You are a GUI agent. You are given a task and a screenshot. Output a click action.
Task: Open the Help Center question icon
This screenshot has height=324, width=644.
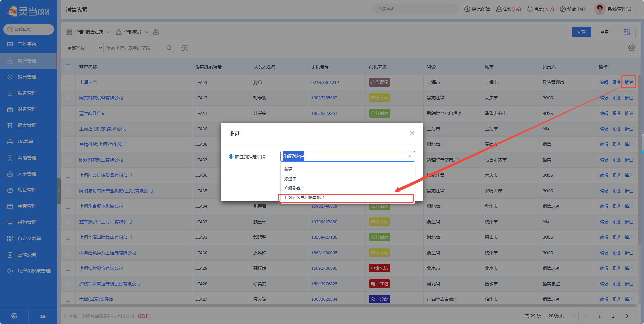[x=562, y=9]
